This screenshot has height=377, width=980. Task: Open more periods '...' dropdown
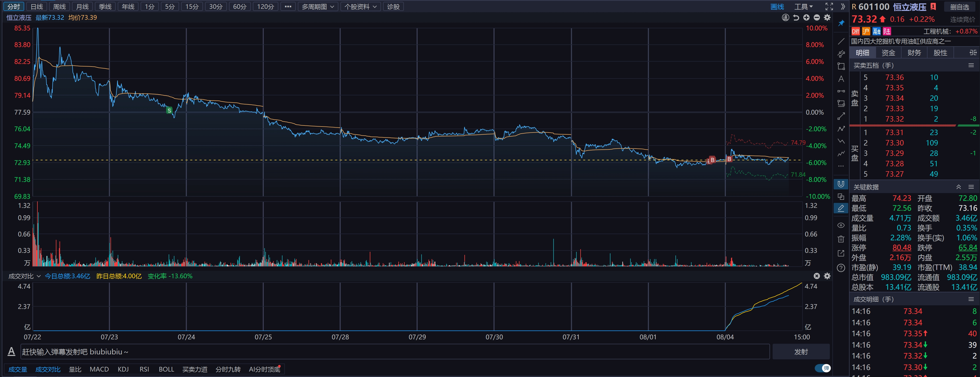point(288,6)
